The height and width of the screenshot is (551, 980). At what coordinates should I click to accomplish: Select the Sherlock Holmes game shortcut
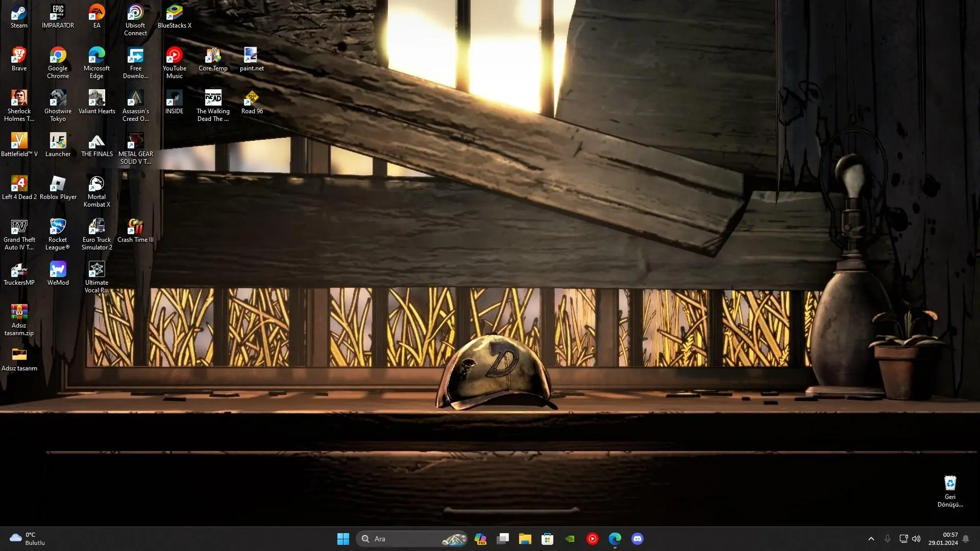tap(19, 106)
